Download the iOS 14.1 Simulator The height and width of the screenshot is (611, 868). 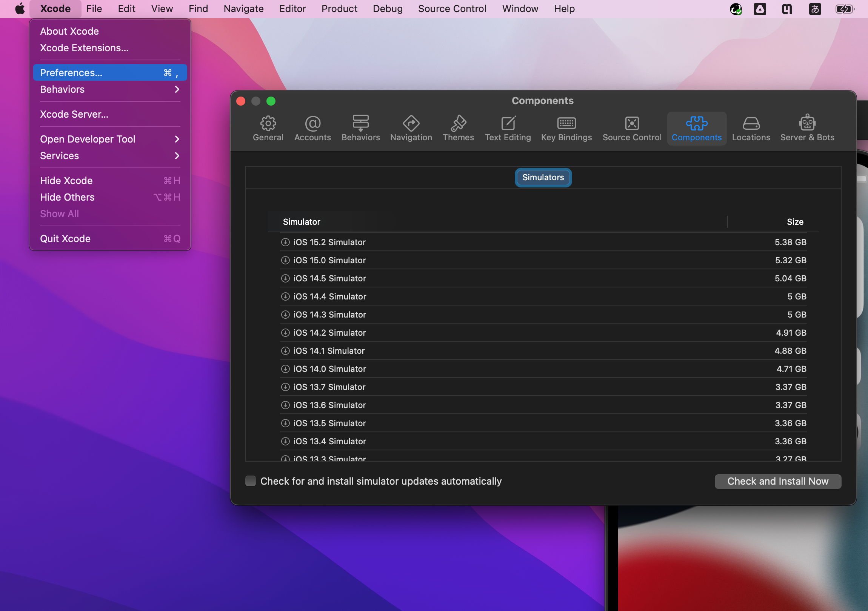(x=285, y=351)
